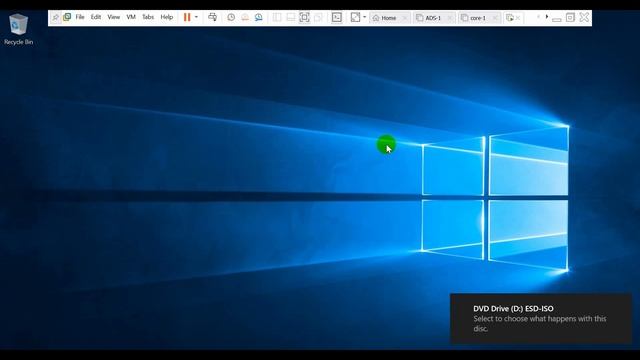The width and height of the screenshot is (640, 360).
Task: Close the core-1 tab
Action: tap(495, 18)
